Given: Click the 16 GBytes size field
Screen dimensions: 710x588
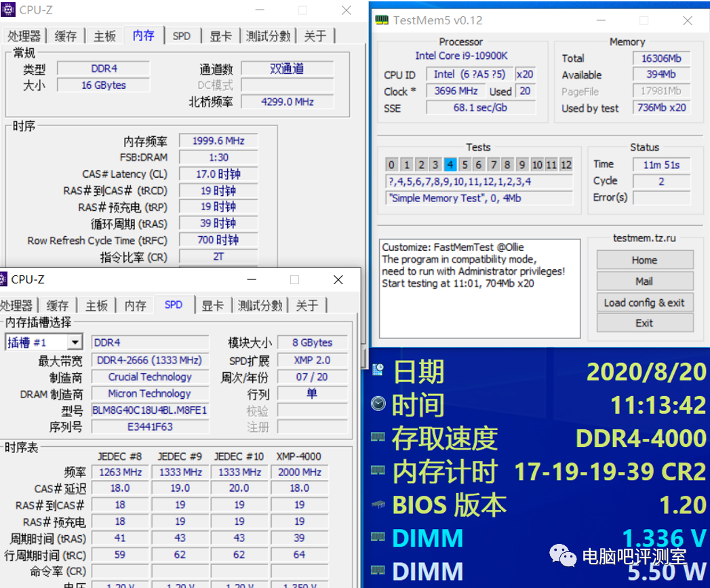Looking at the screenshot, I should click(104, 85).
